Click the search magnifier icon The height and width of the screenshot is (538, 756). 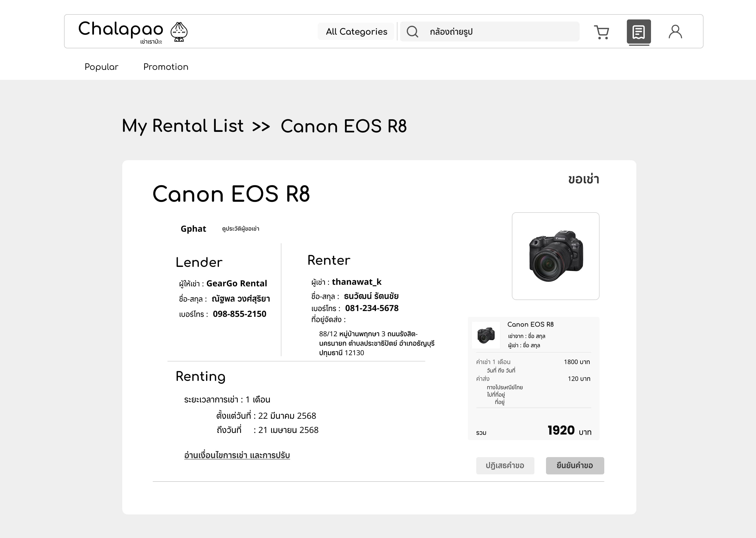point(413,32)
